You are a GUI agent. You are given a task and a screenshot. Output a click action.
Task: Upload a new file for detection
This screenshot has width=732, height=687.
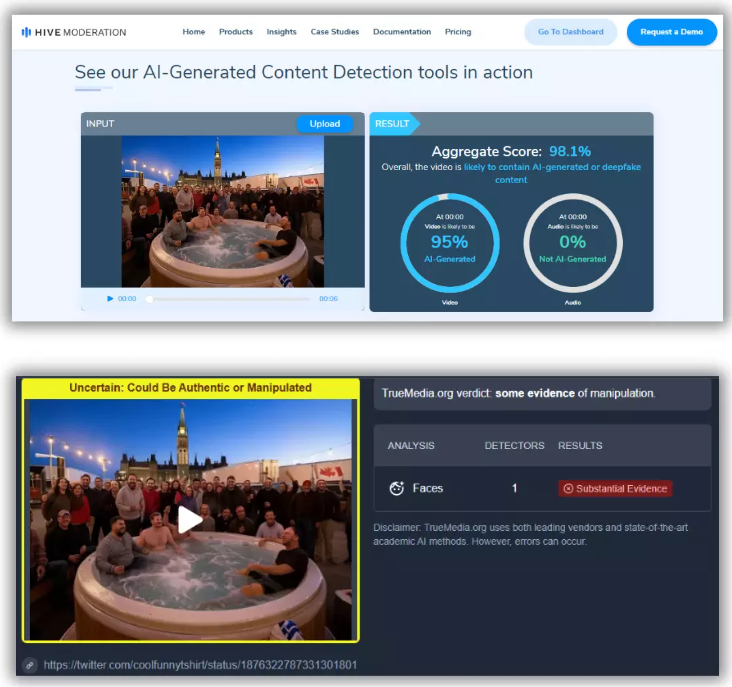point(324,124)
